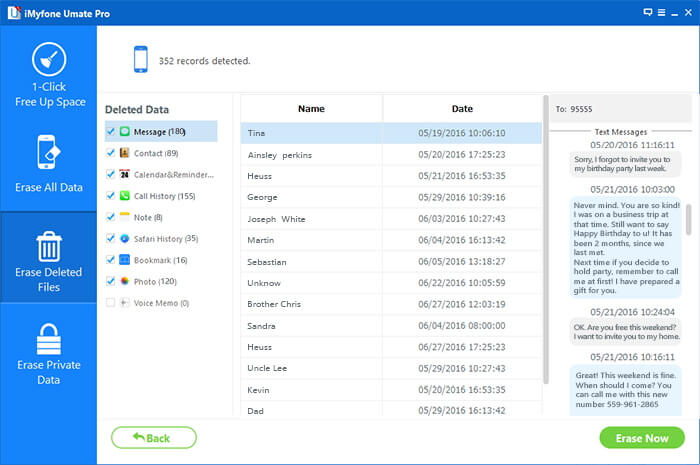Viewport: 700px width, 465px height.
Task: Click the 'Great! This weekend is fine' bubble
Action: click(625, 390)
